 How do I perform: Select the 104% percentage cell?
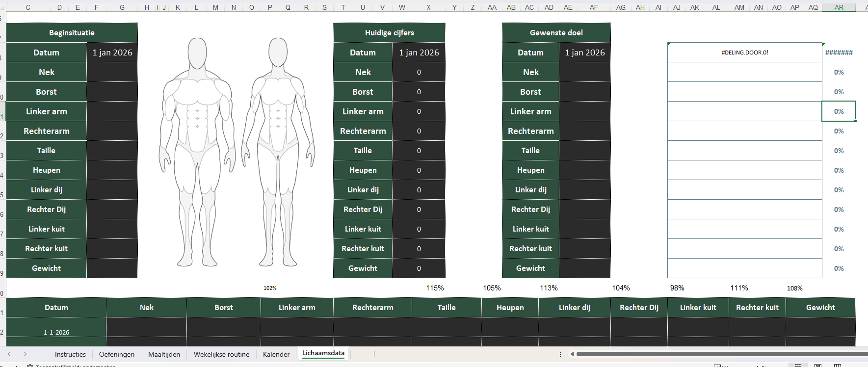coord(621,288)
